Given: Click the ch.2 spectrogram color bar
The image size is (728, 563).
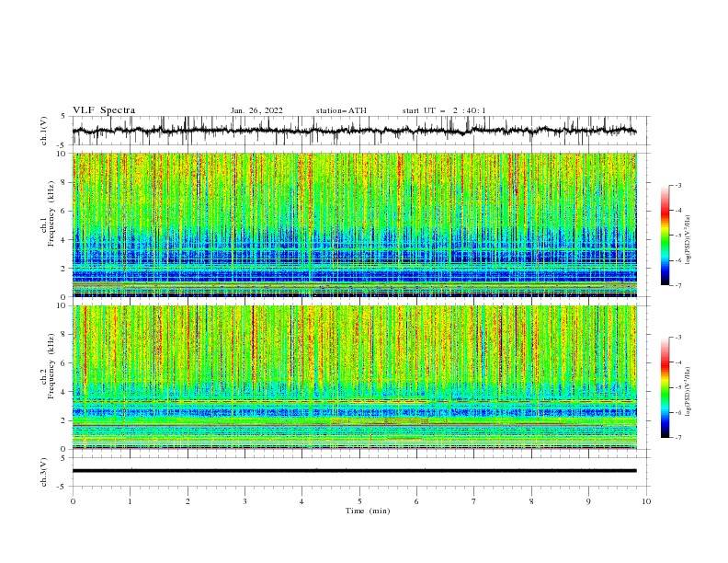Looking at the screenshot, I should point(665,387).
